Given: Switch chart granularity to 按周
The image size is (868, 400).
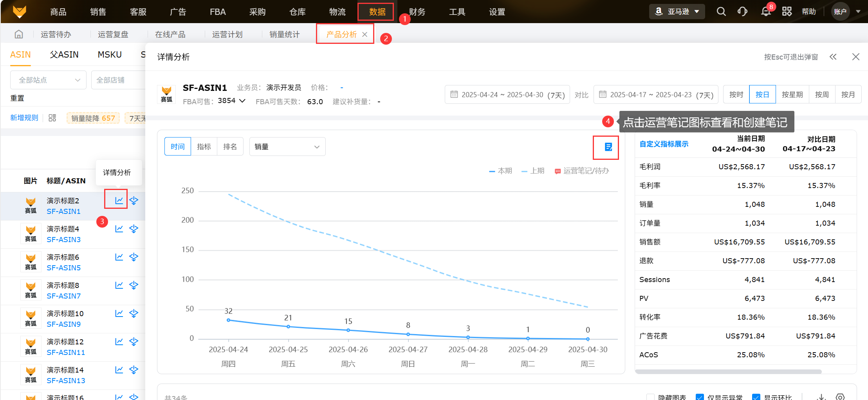Looking at the screenshot, I should point(822,94).
